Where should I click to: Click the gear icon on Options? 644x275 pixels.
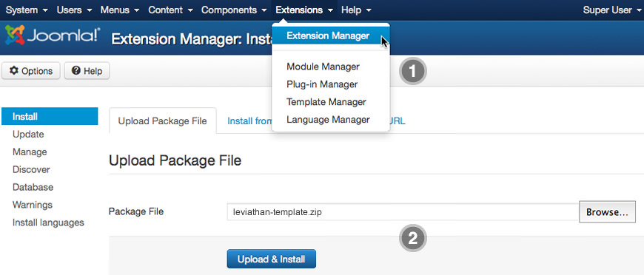[x=14, y=71]
